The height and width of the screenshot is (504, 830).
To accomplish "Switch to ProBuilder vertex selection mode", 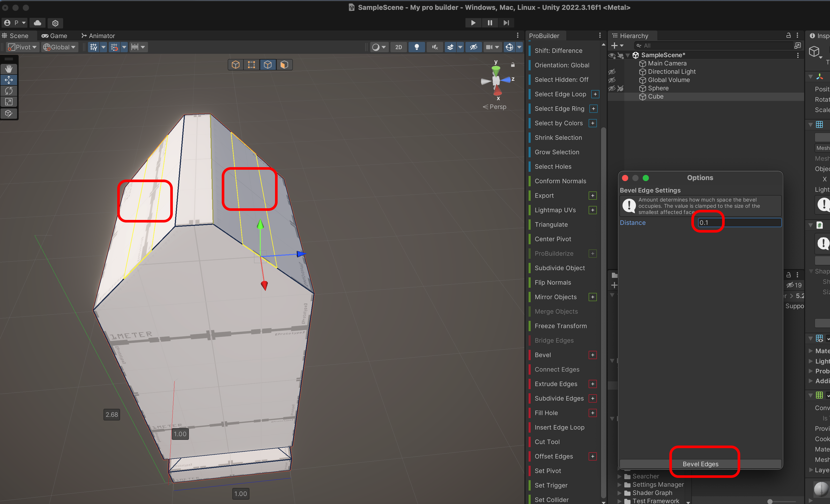I will 251,65.
